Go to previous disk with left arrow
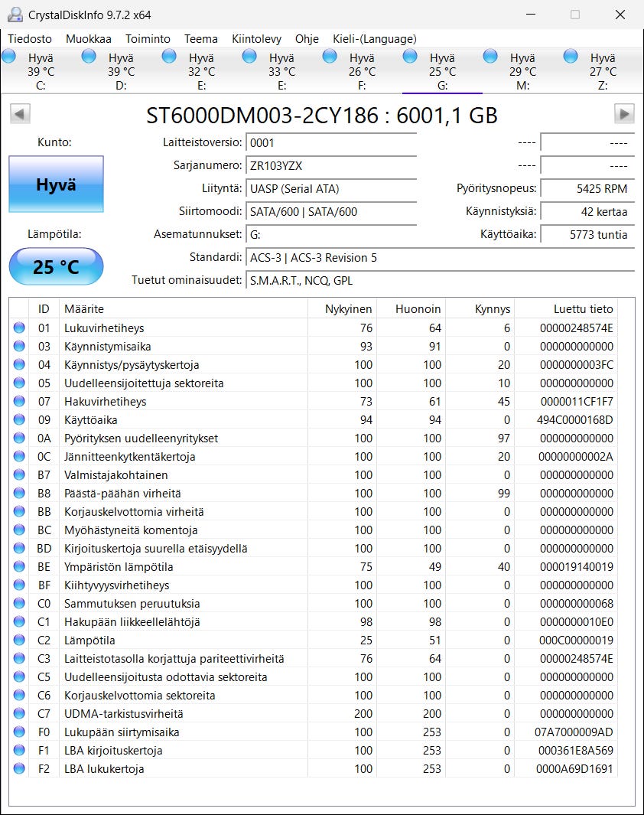 [20, 114]
